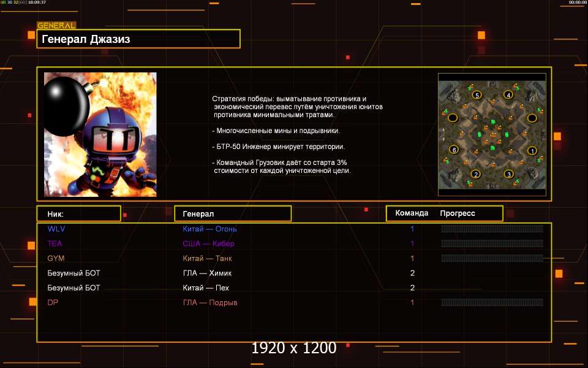Image resolution: width=588 pixels, height=368 pixels.
Task: Select player nickname WLV
Action: coord(56,229)
